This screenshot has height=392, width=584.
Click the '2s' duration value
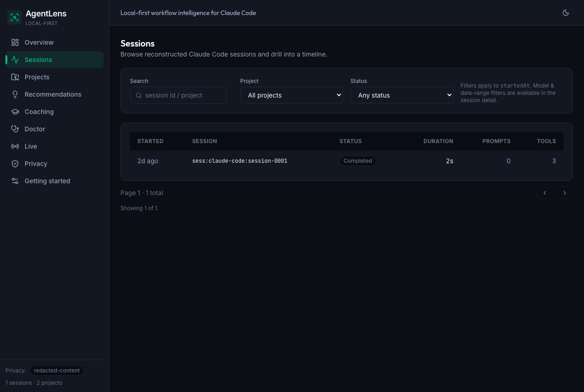click(449, 161)
